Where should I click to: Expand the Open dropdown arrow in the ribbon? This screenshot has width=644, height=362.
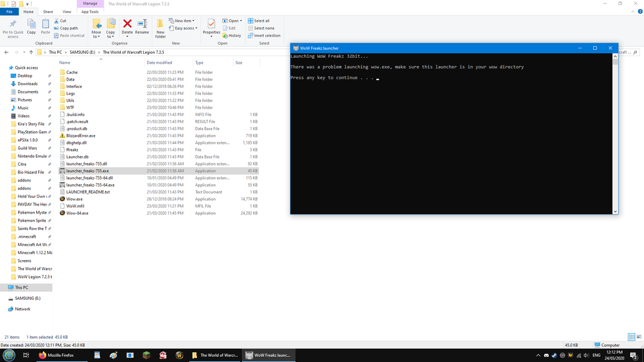coord(241,21)
